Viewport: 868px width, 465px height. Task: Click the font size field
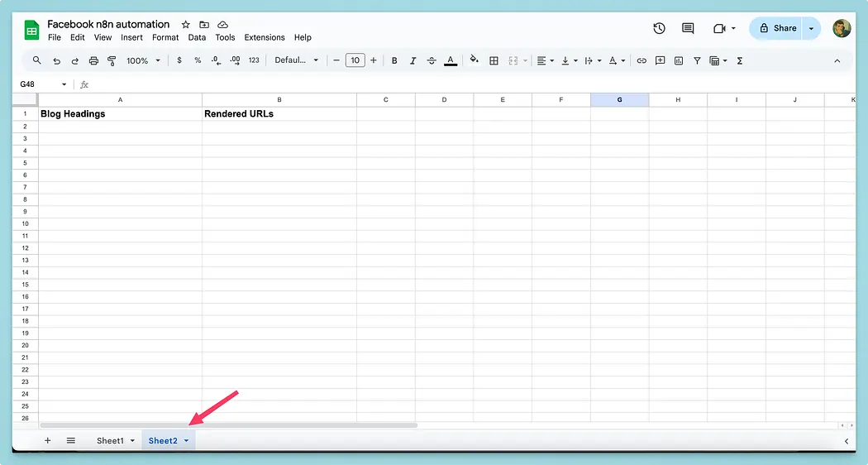pos(355,60)
